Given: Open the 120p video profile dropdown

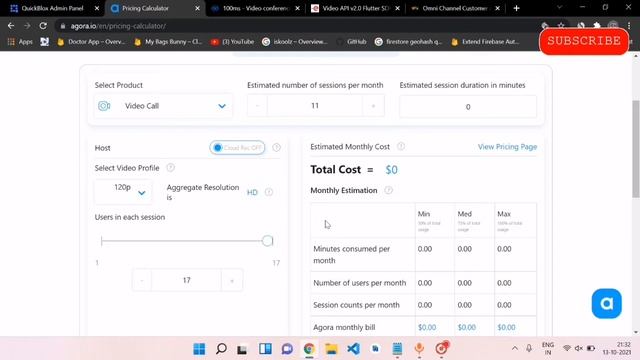Looking at the screenshot, I should (123, 191).
